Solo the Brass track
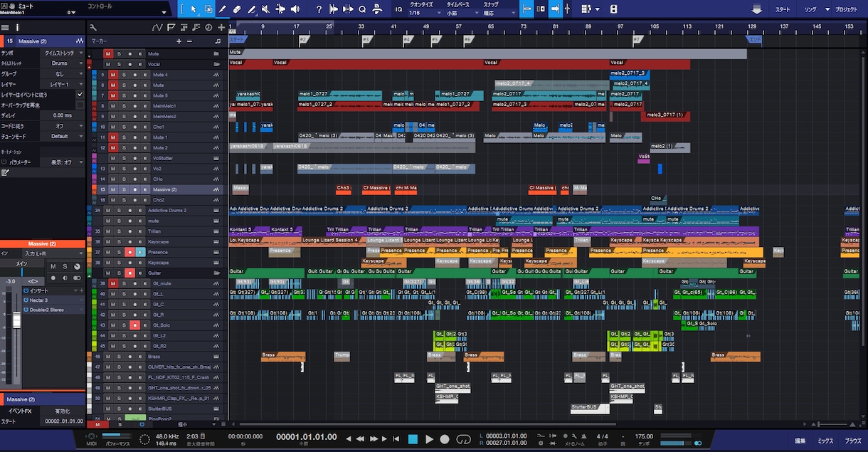 pos(119,356)
